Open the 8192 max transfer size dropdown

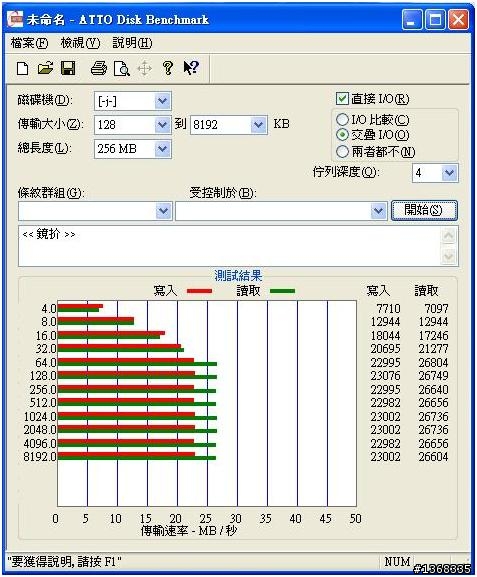[258, 125]
